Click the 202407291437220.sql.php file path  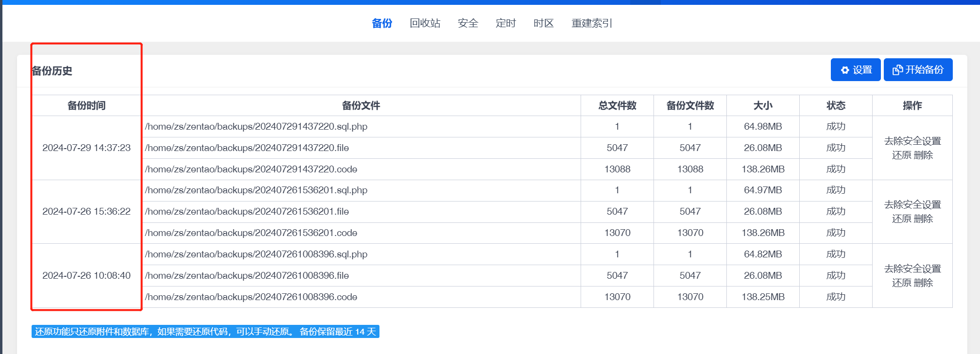pyautogui.click(x=256, y=127)
